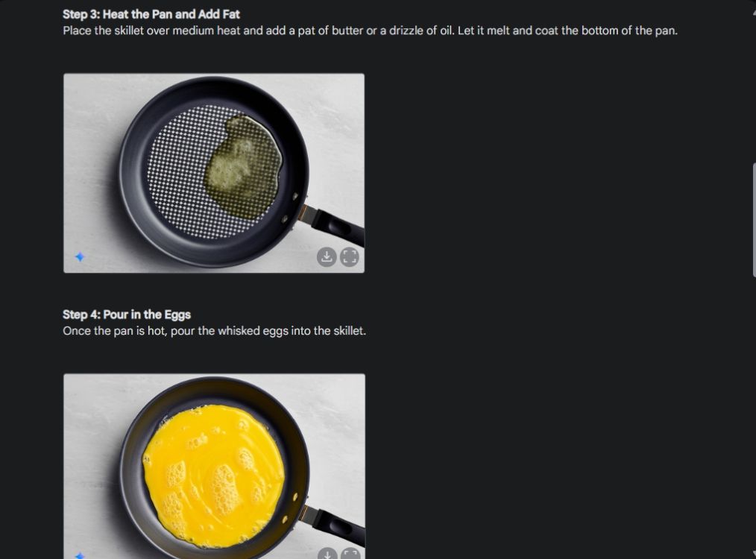The height and width of the screenshot is (559, 756).
Task: Click the sparkle icon on the Step 4 image
Action: tap(81, 555)
